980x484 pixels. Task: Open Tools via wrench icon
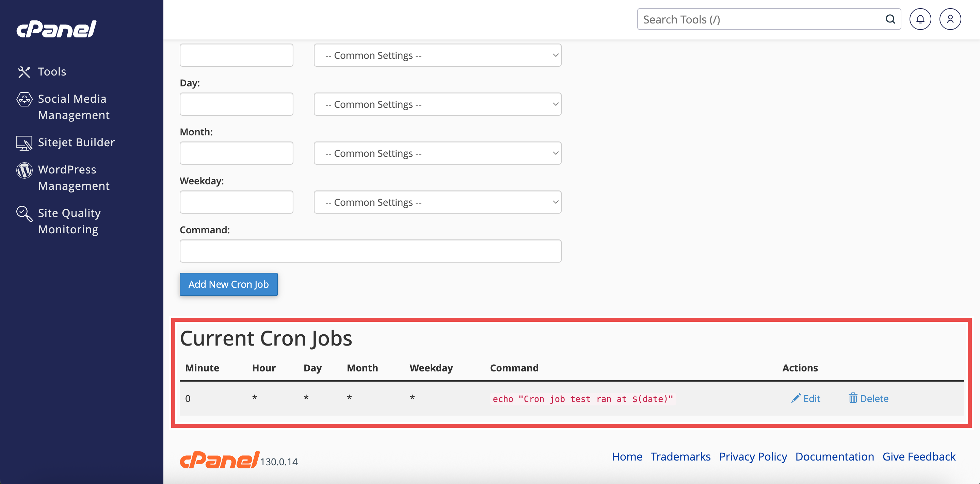point(24,72)
